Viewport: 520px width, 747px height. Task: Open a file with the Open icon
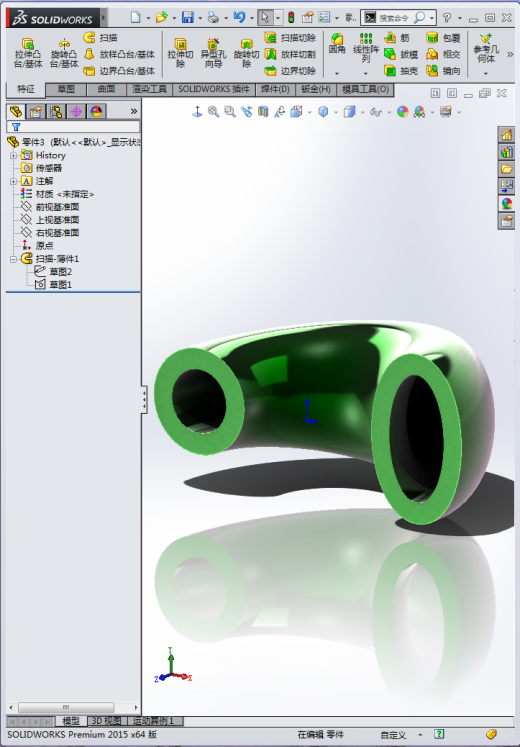pos(161,18)
